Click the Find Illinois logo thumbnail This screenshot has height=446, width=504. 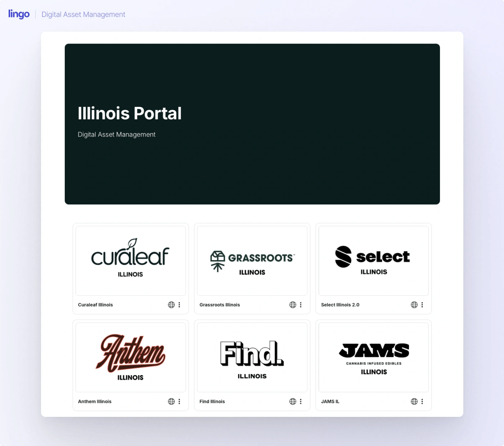252,357
